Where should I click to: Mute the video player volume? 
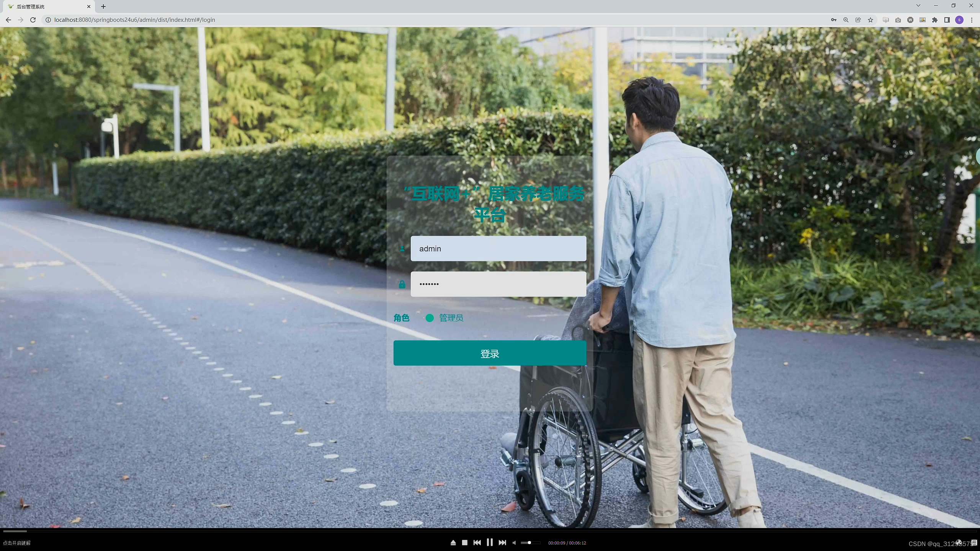(514, 543)
